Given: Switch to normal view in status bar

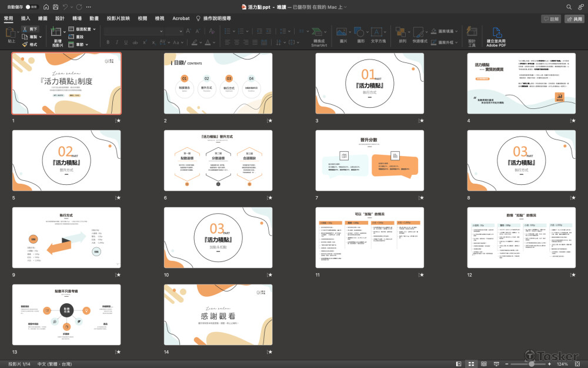Looking at the screenshot, I should [459, 364].
